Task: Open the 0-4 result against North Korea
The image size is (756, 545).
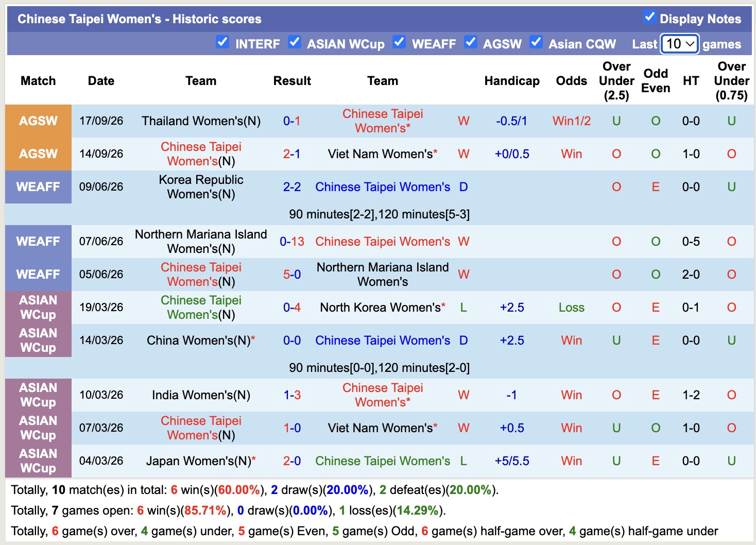Action: coord(292,308)
